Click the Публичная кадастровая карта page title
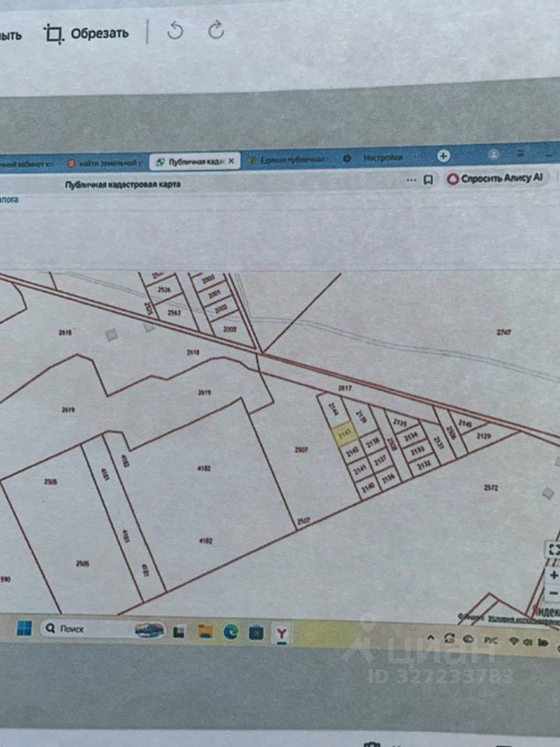This screenshot has height=747, width=560. pos(123,184)
